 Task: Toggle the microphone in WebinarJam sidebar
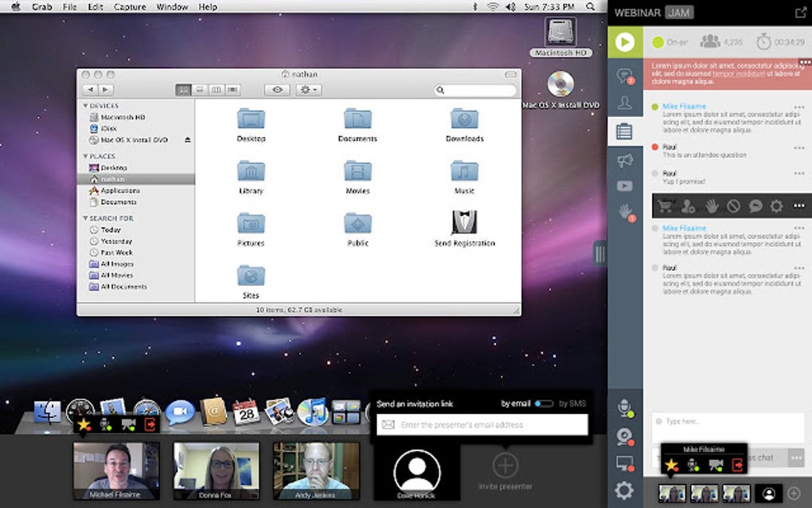625,408
